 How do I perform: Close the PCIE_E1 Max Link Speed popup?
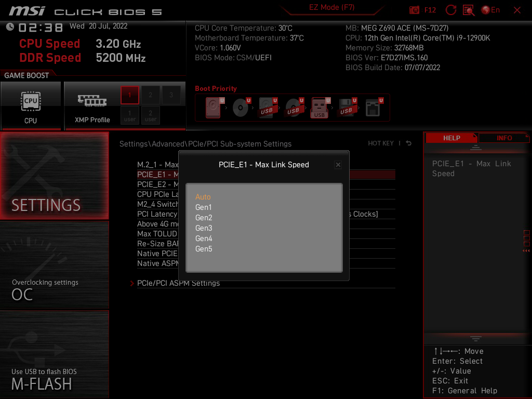(x=338, y=165)
